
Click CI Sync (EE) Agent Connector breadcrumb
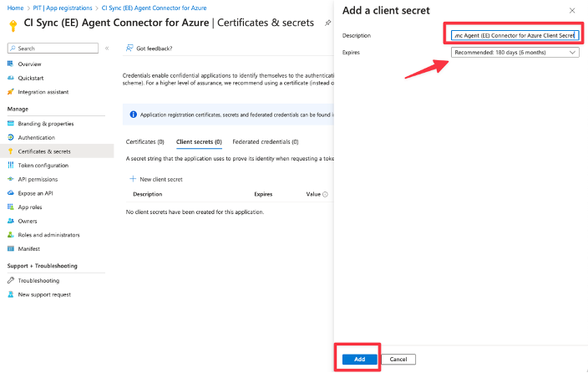(154, 8)
